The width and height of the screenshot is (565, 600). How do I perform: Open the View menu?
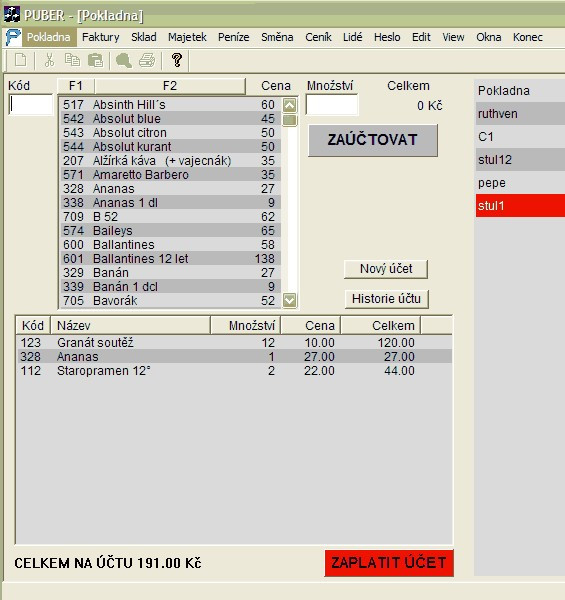pyautogui.click(x=453, y=37)
